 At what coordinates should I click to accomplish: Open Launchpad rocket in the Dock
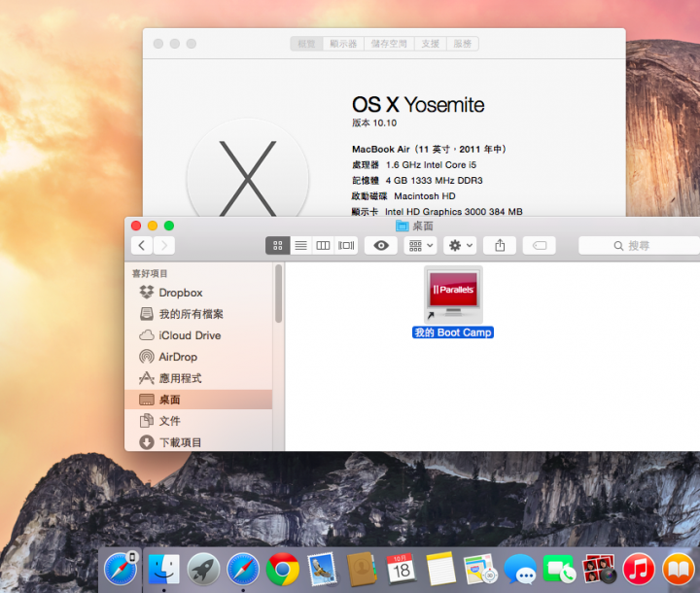pos(203,569)
